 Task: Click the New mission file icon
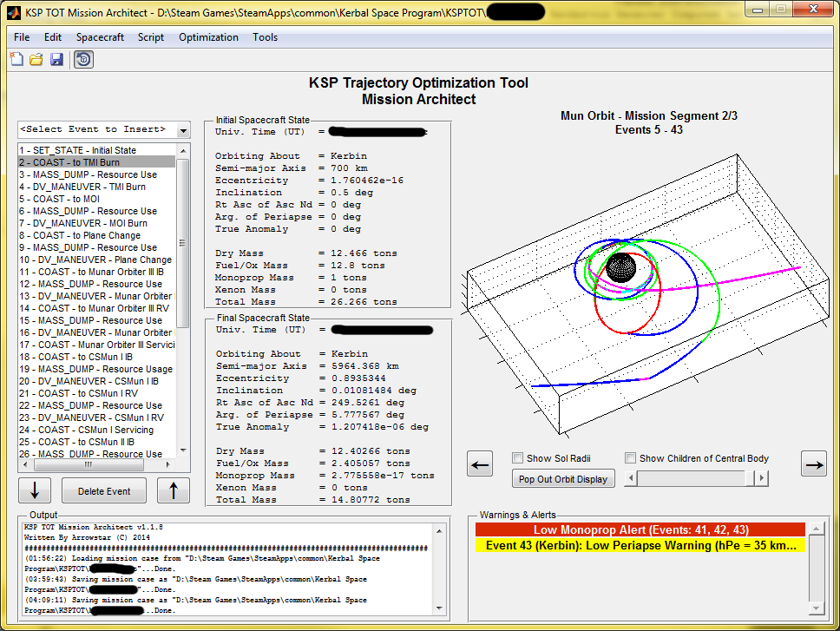pyautogui.click(x=16, y=59)
